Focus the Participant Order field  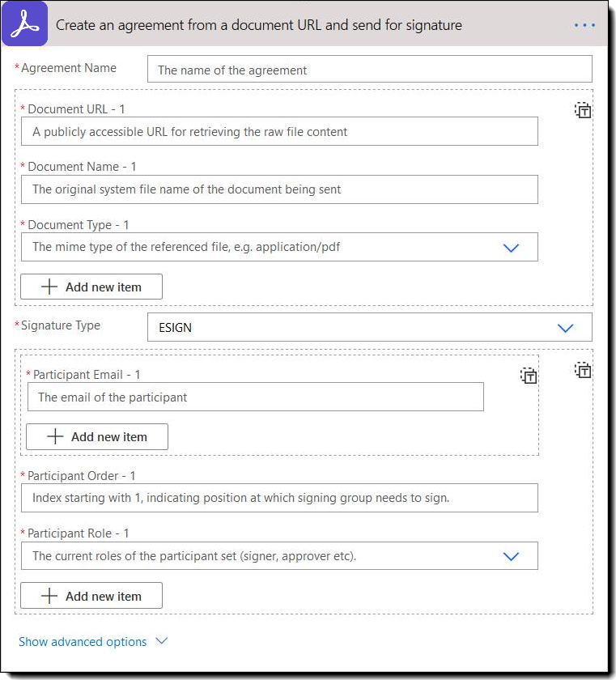tap(279, 498)
